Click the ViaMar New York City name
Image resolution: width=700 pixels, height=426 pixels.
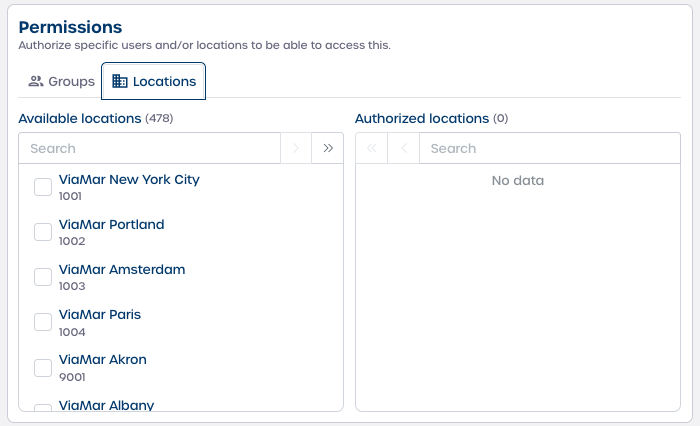[x=129, y=180]
